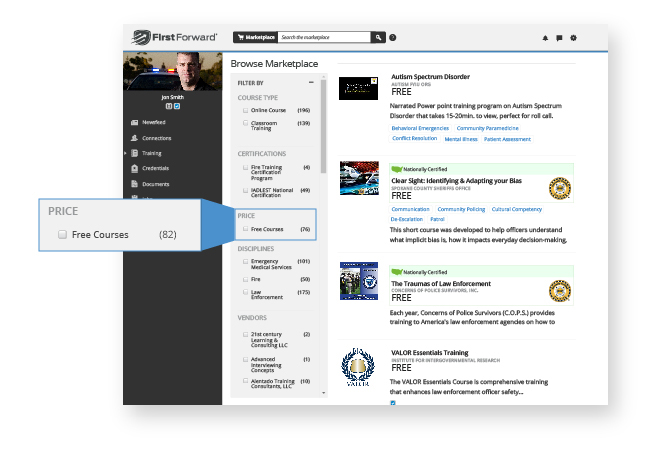This screenshot has height=450, width=660.
Task: Check Emergency Medical Services discipline
Action: tap(245, 261)
